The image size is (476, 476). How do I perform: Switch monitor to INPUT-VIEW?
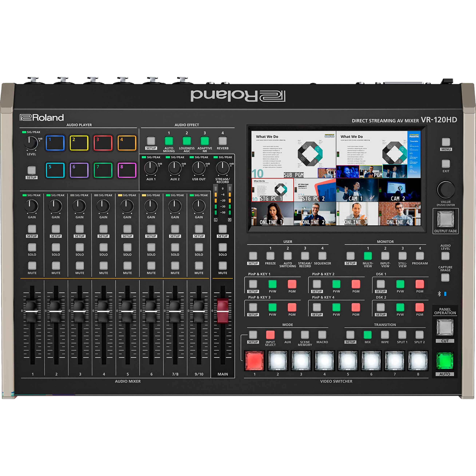(385, 256)
